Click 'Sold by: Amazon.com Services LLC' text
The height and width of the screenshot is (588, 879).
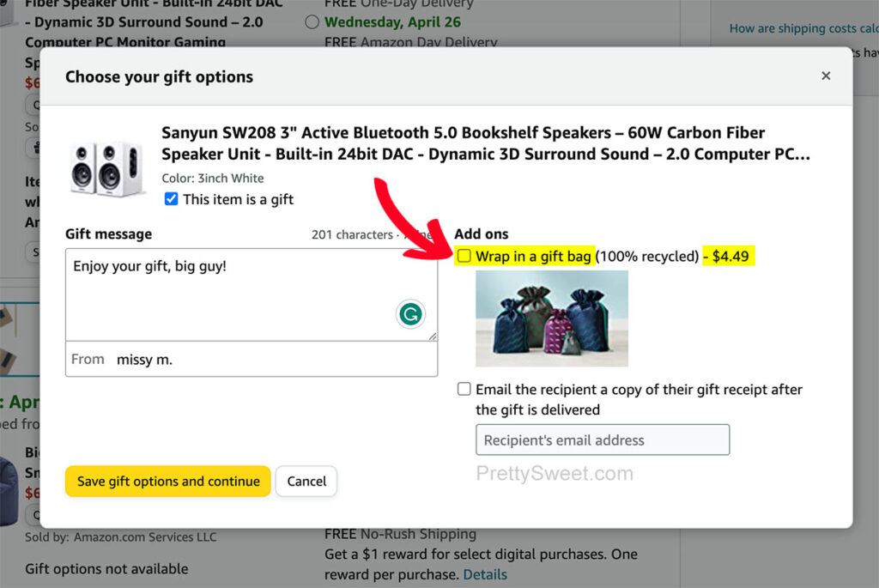point(120,537)
